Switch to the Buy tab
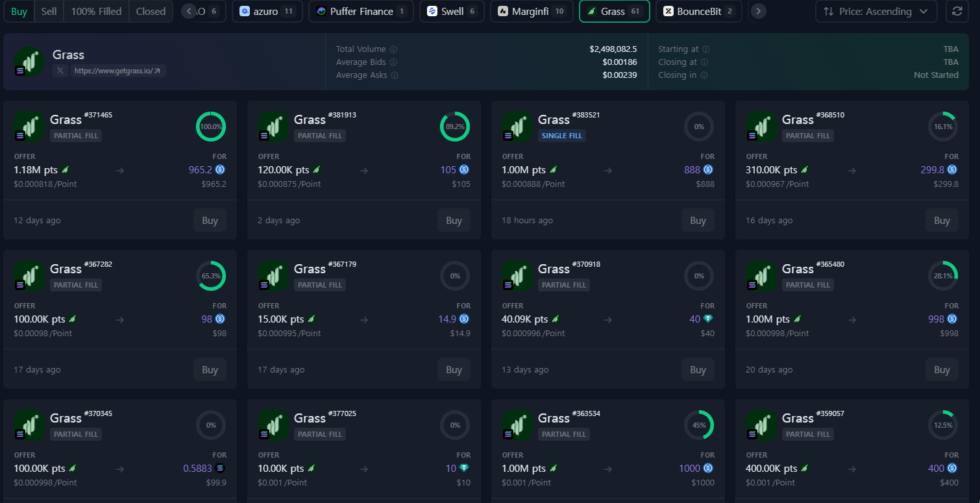The width and height of the screenshot is (980, 503). tap(19, 11)
